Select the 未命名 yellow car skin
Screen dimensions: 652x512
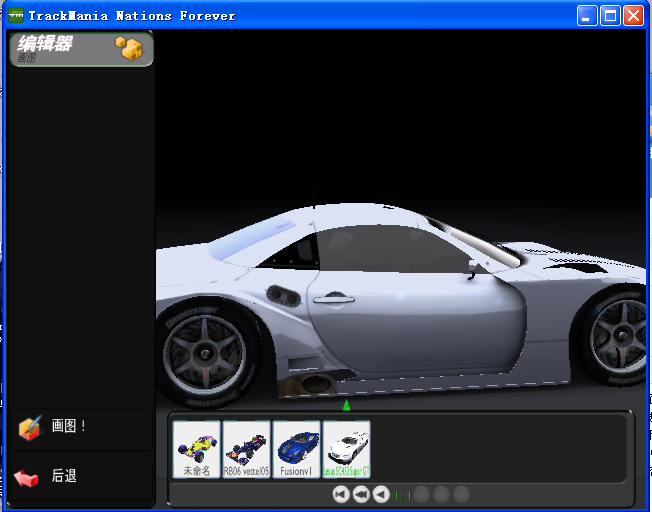click(196, 449)
